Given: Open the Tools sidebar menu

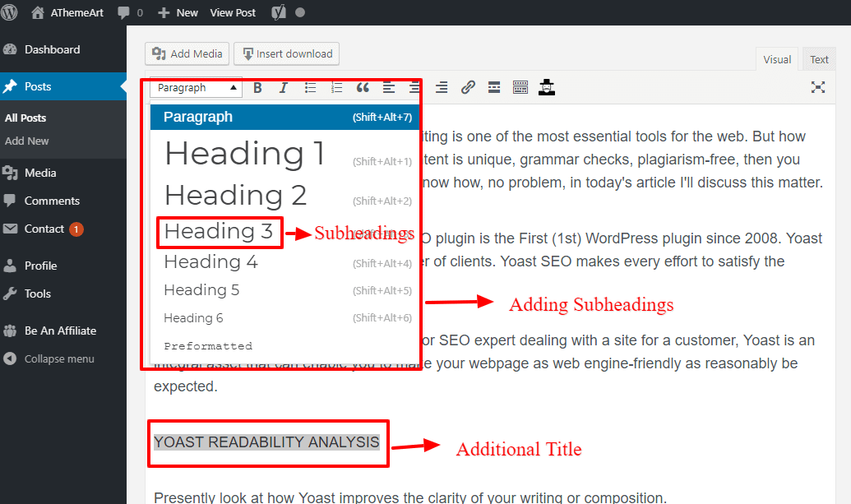Looking at the screenshot, I should (x=38, y=294).
